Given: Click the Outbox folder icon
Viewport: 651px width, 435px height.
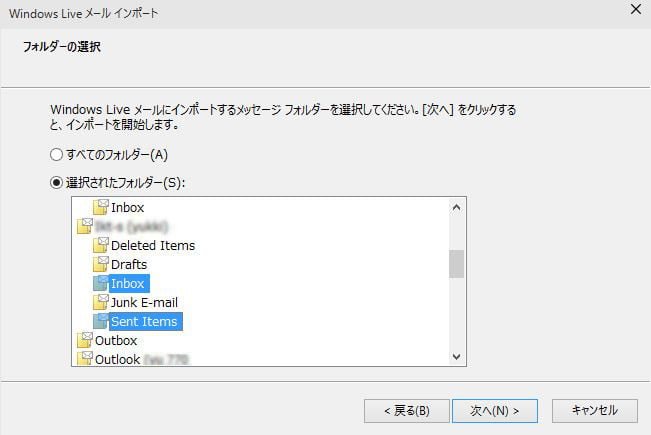Looking at the screenshot, I should pos(84,340).
